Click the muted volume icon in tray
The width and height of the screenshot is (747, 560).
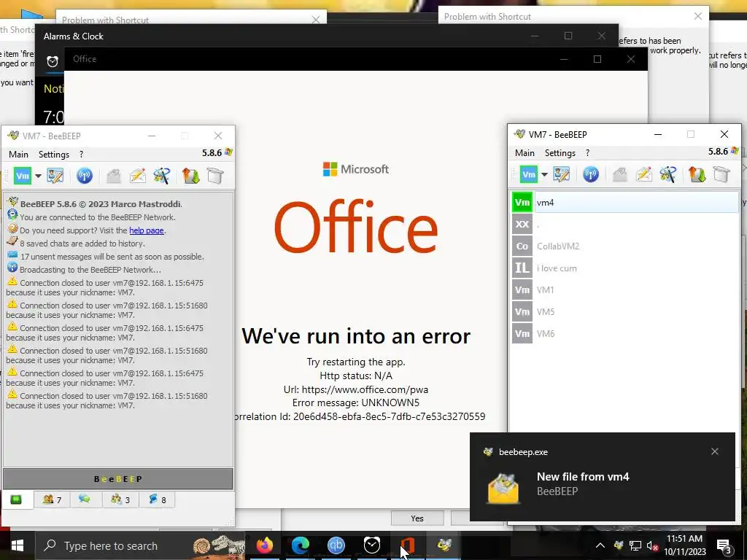pyautogui.click(x=652, y=546)
